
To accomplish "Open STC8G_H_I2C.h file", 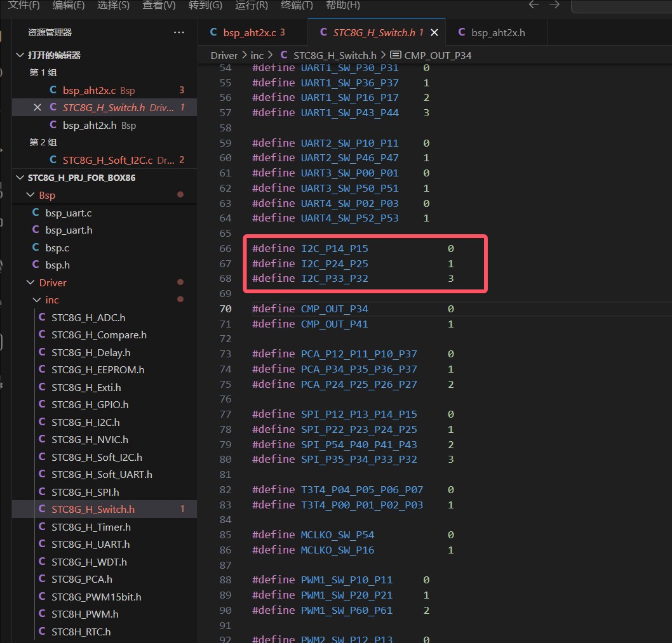I will tap(105, 422).
